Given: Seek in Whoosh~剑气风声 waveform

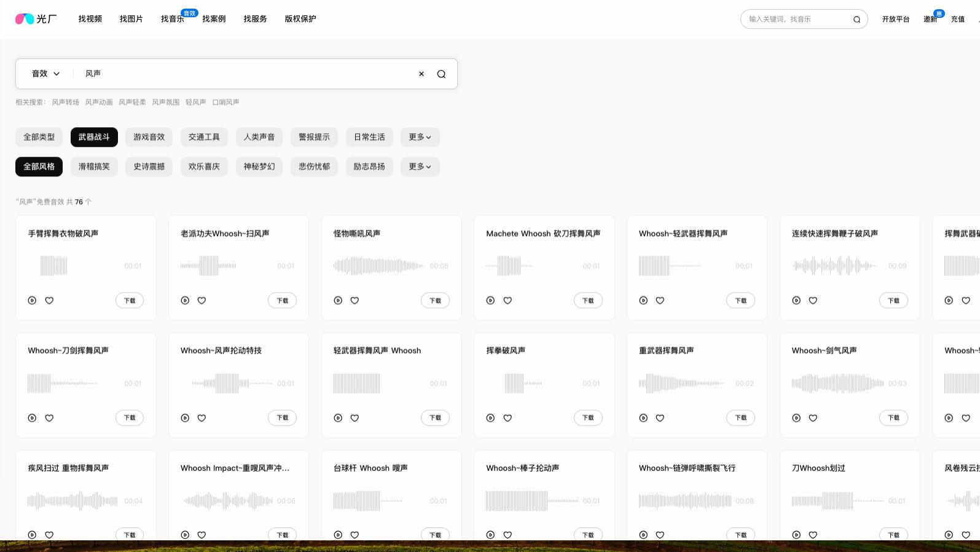Looking at the screenshot, I should 837,384.
